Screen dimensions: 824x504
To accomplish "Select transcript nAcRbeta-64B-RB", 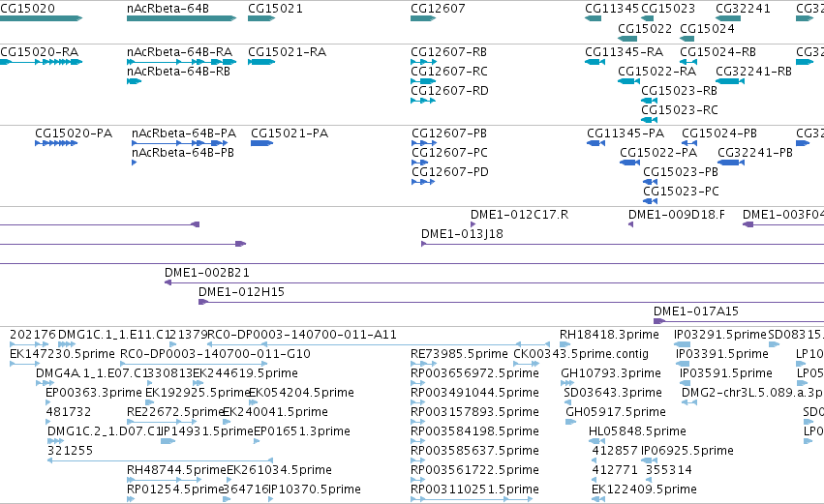I will coord(179,72).
